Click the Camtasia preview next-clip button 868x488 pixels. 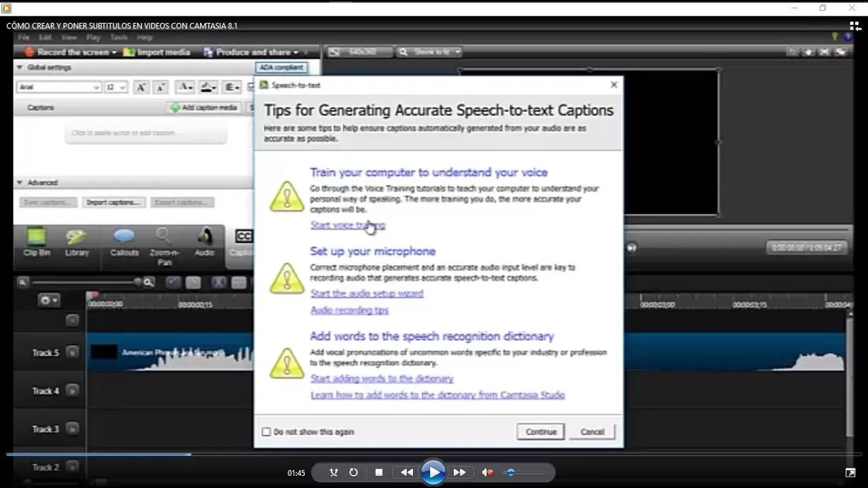tap(631, 248)
